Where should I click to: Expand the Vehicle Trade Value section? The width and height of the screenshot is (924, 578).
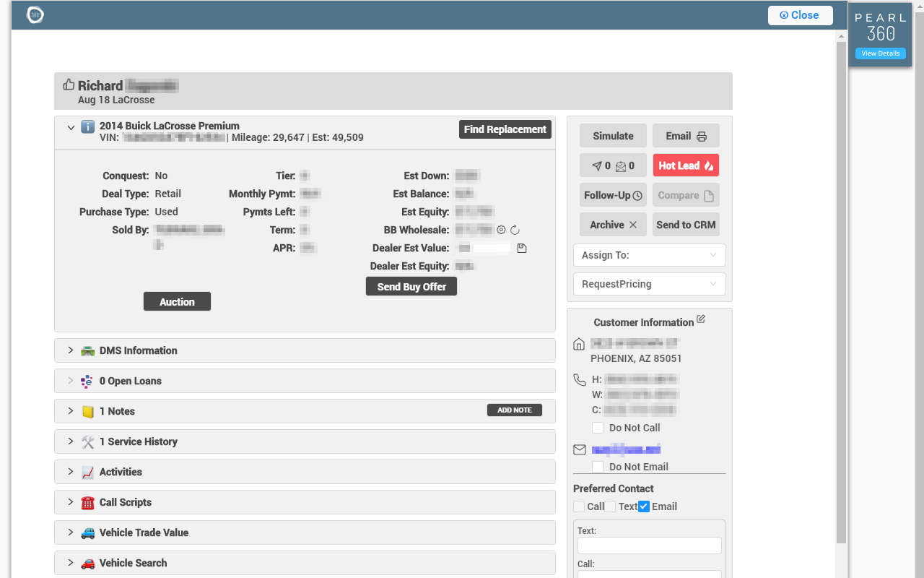tap(144, 532)
